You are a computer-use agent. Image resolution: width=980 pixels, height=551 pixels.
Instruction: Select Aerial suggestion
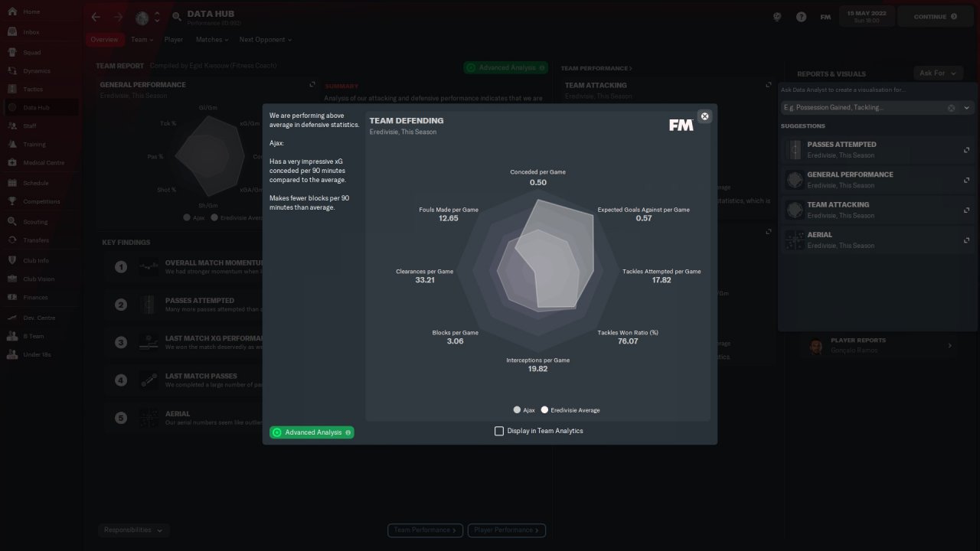click(877, 240)
